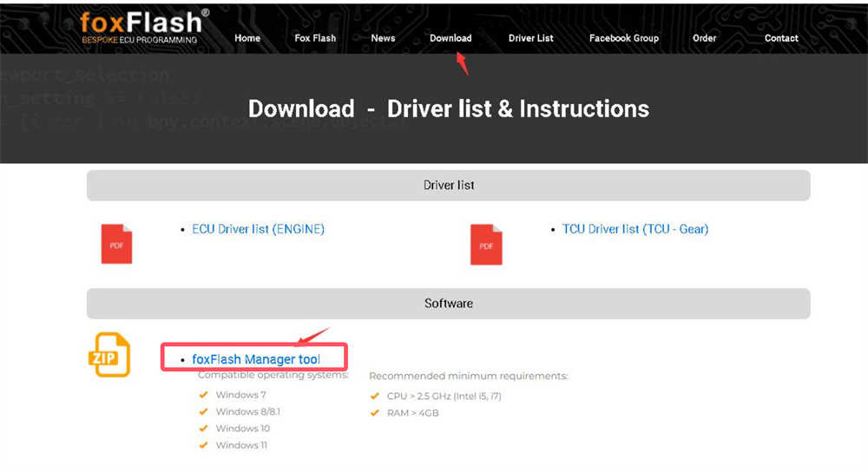This screenshot has width=868, height=472.
Task: Click the Download - Driver list & Instructions heading
Action: pos(449,109)
